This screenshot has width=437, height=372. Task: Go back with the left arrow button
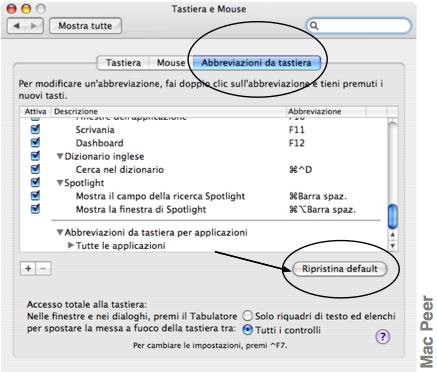tap(16, 26)
